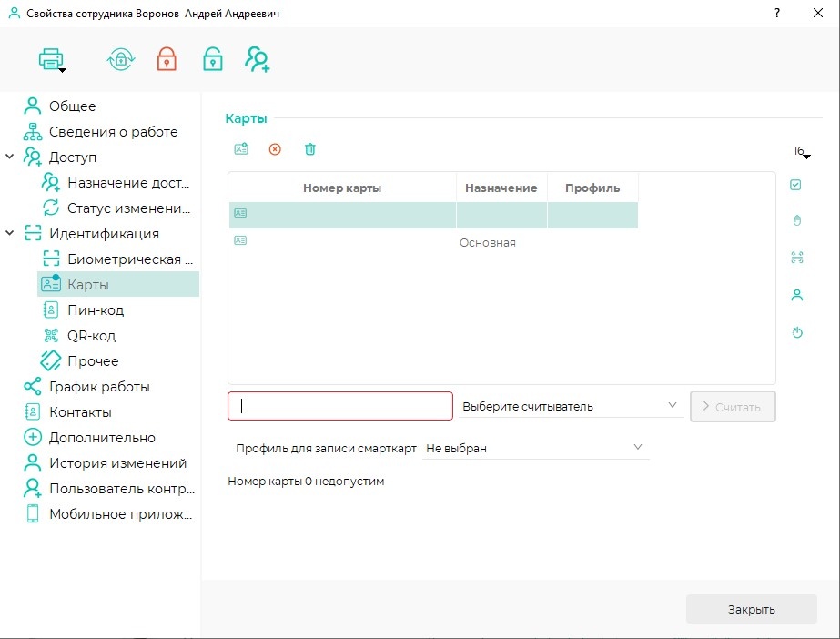The width and height of the screenshot is (840, 639).
Task: Click the mouse icon on right panel
Action: (x=797, y=220)
